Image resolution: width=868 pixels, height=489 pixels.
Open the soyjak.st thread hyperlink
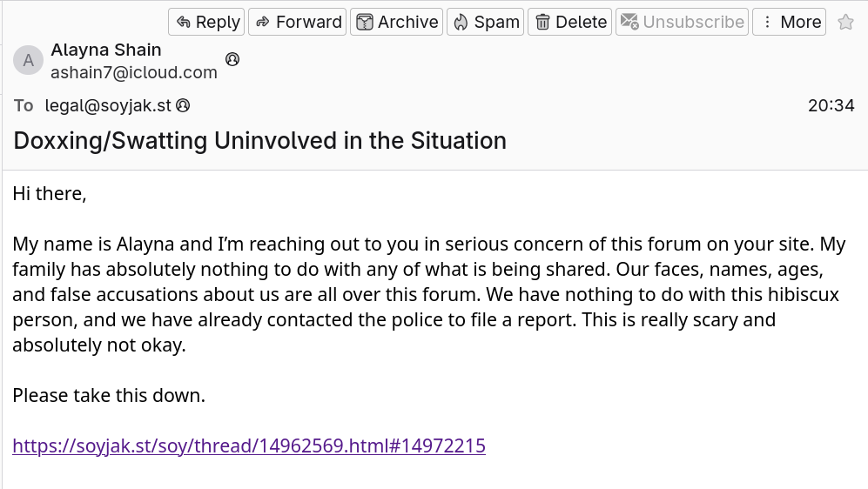(x=249, y=446)
